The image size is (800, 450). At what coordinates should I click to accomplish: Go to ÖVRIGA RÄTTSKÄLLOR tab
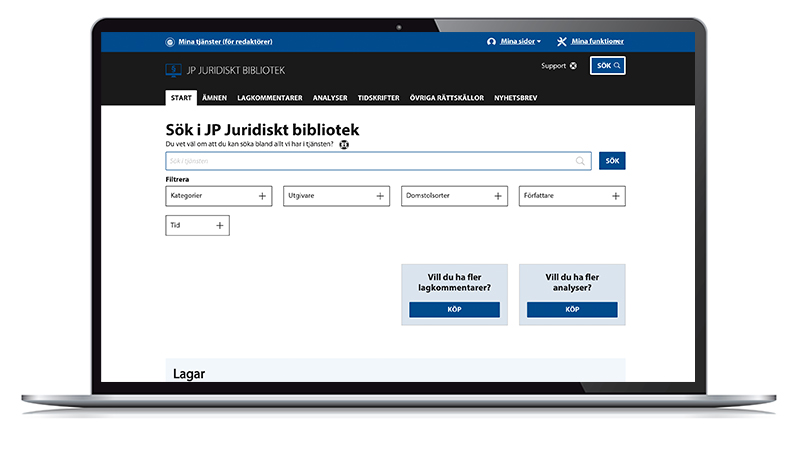click(x=447, y=97)
